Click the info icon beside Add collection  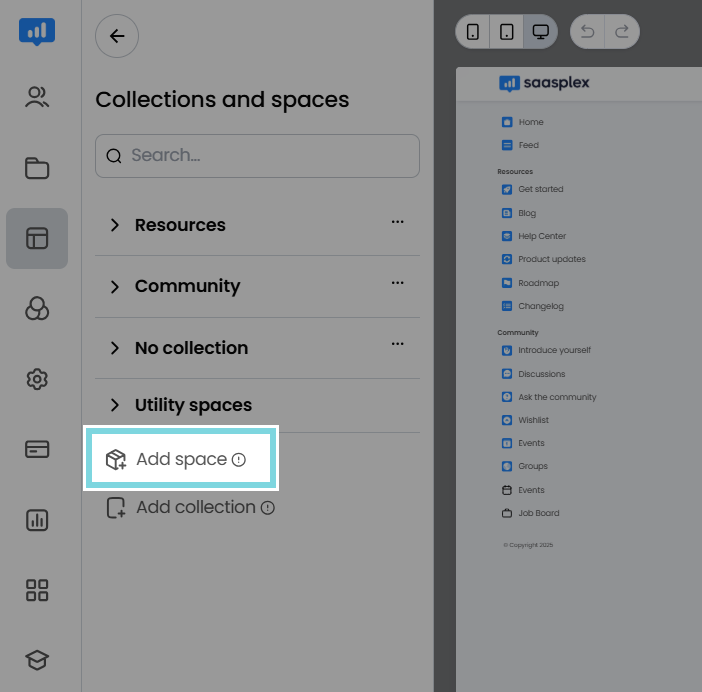[x=268, y=508]
